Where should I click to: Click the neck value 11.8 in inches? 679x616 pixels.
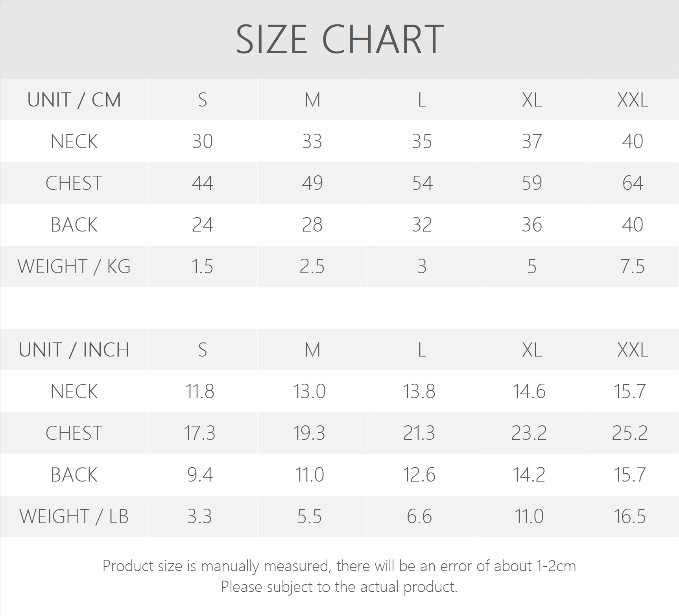[200, 392]
